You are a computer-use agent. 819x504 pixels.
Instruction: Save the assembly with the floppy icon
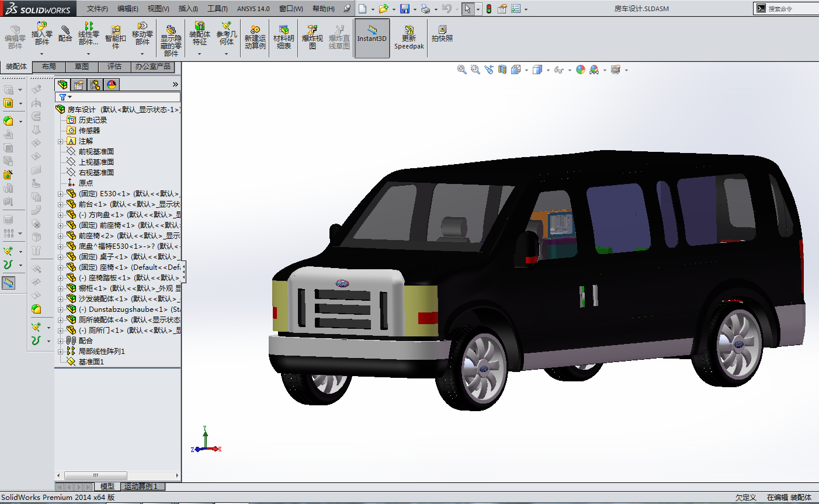pyautogui.click(x=405, y=9)
